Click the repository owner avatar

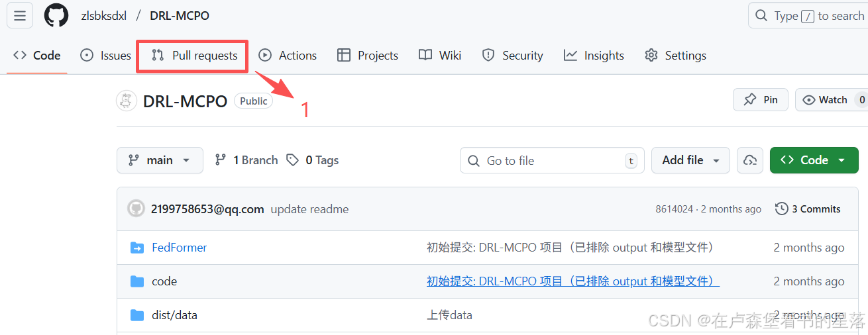[x=127, y=101]
